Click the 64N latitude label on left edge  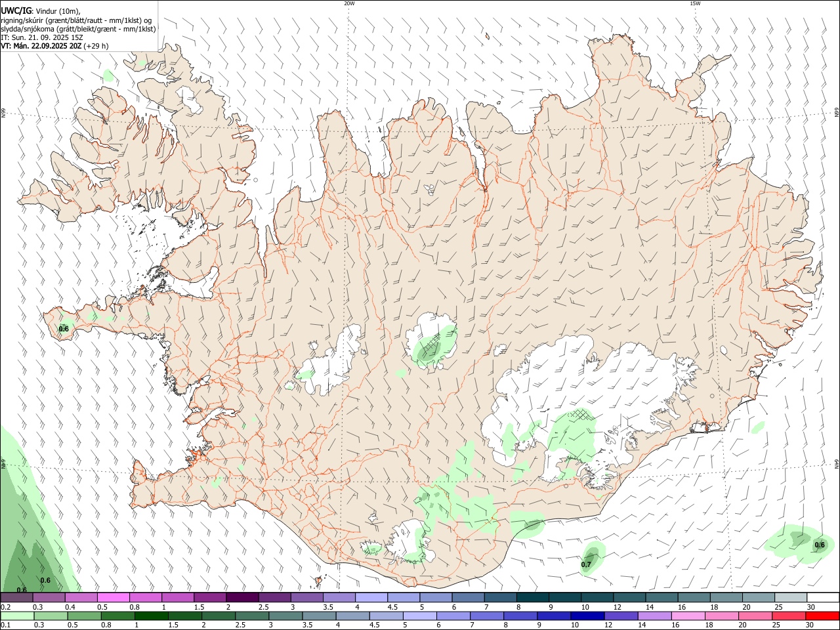(3, 464)
